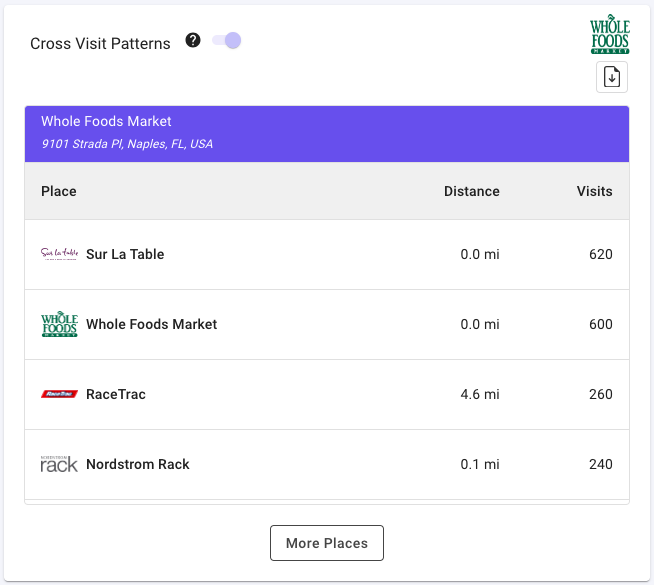The image size is (654, 585).
Task: Click the Sur La Table logo
Action: (59, 254)
